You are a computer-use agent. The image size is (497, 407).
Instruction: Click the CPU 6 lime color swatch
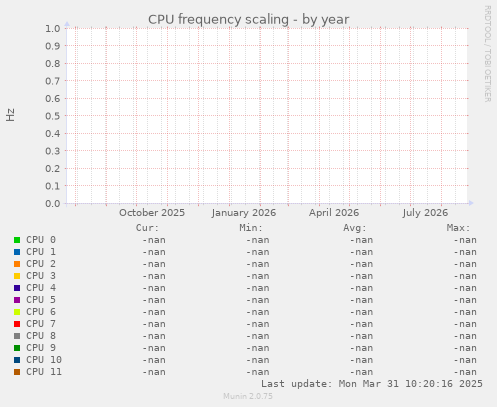(17, 312)
